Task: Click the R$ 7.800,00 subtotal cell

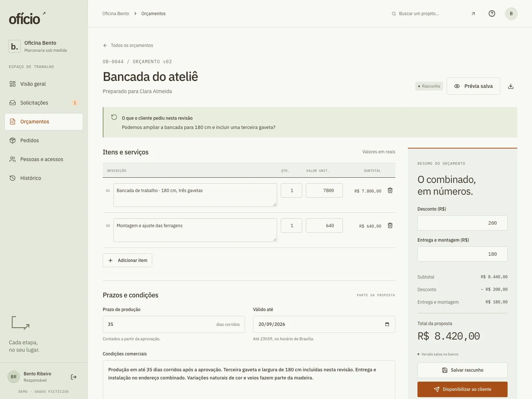Action: (368, 191)
